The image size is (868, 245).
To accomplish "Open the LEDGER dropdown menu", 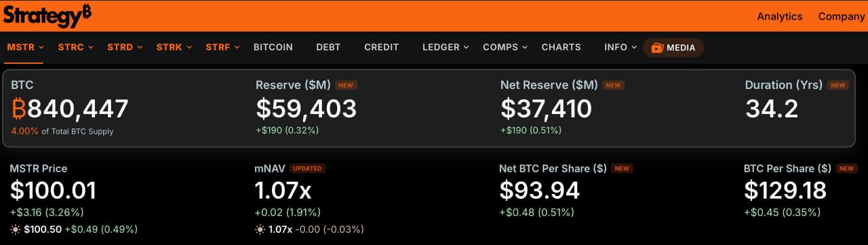I will pyautogui.click(x=446, y=48).
